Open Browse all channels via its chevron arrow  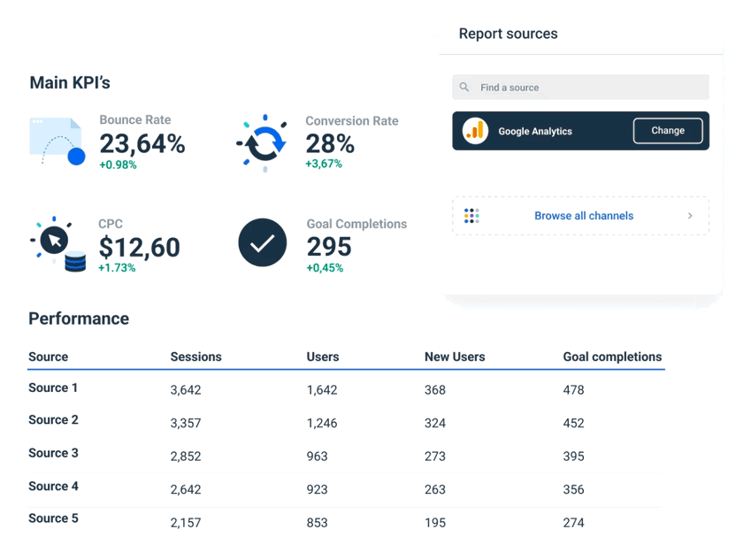click(692, 215)
